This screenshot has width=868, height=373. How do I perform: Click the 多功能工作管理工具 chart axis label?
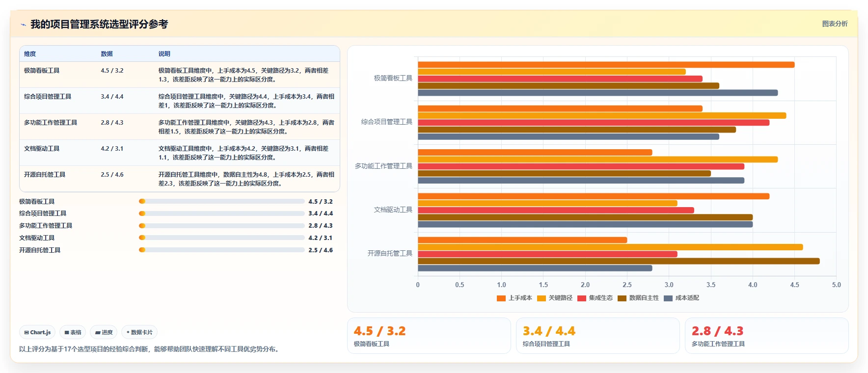point(383,166)
